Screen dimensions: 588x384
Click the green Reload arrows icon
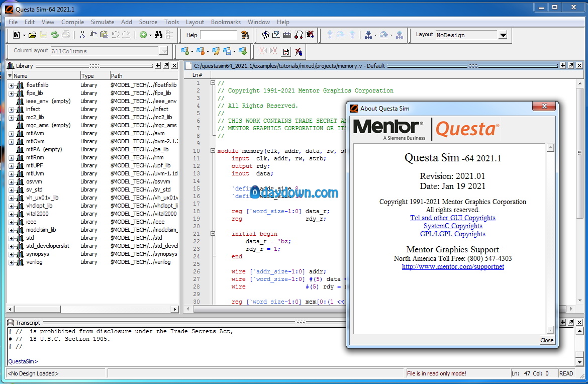coord(55,35)
